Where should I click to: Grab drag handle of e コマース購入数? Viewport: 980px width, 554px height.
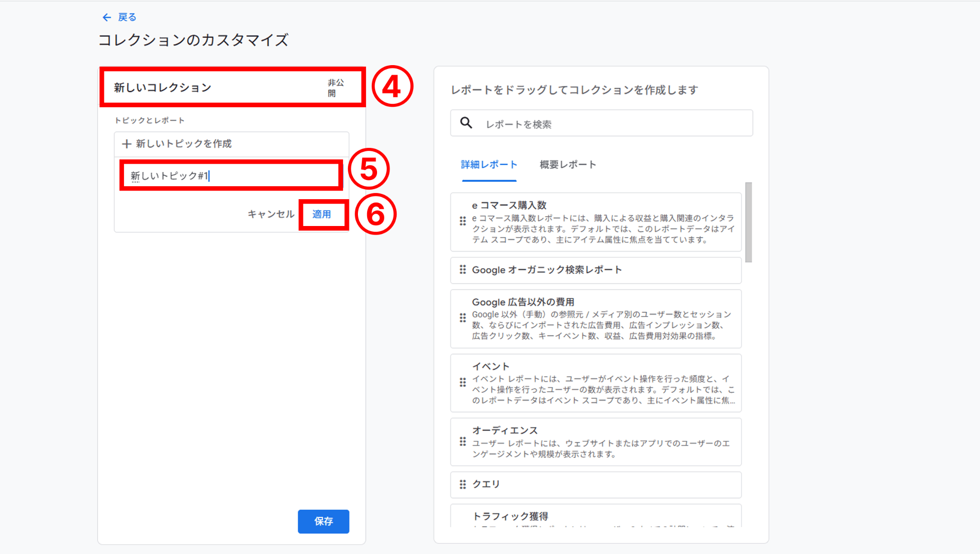(x=463, y=221)
